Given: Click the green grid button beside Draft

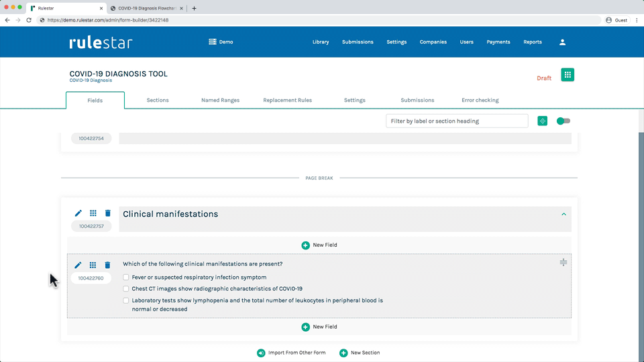Looking at the screenshot, I should 568,75.
